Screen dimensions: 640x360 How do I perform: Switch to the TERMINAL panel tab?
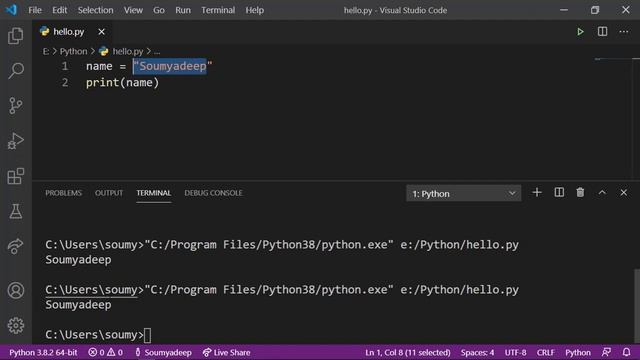153,193
